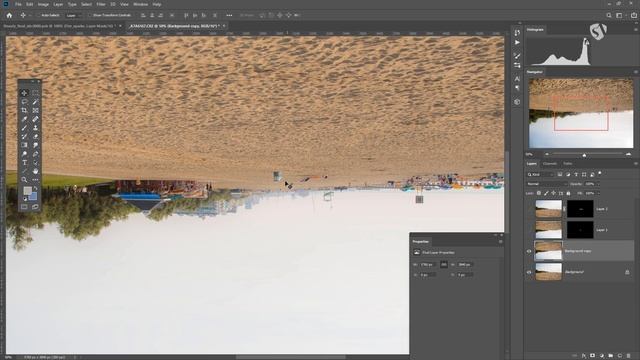Screen dimensions: 640x360
Task: Select the Dodge tool
Action: coord(24,154)
